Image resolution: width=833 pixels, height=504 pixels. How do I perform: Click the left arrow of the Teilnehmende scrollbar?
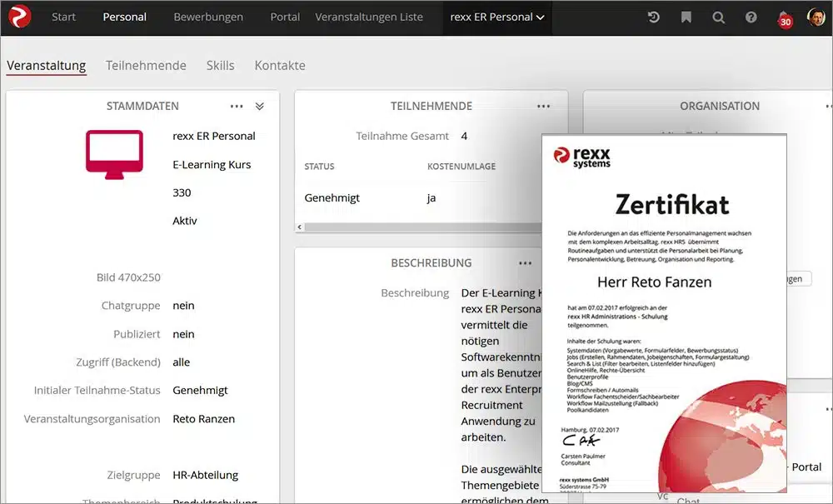pyautogui.click(x=300, y=227)
